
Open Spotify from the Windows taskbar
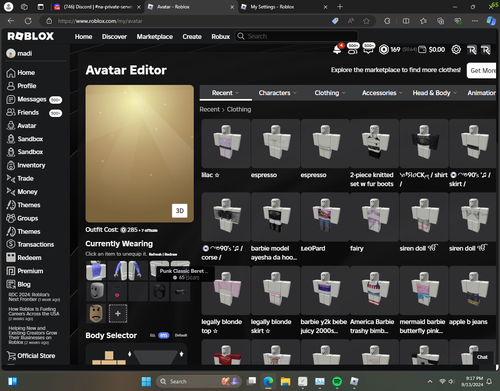pos(337,381)
